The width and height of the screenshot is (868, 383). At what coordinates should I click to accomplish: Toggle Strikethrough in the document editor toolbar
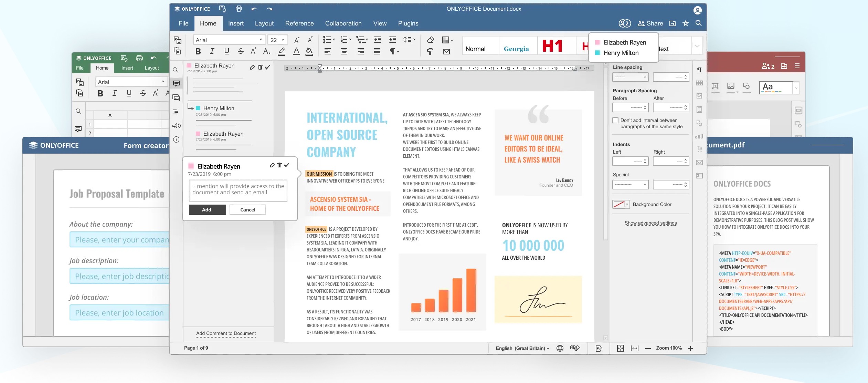[241, 52]
